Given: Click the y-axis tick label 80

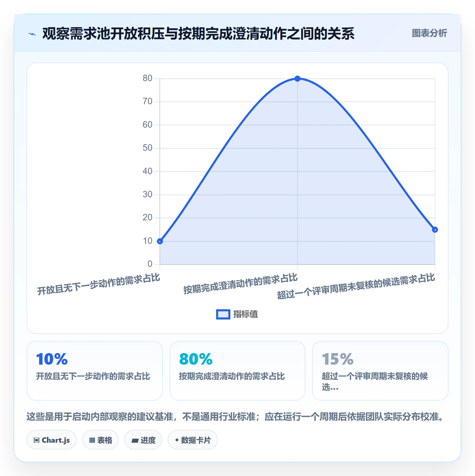Looking at the screenshot, I should coord(148,78).
